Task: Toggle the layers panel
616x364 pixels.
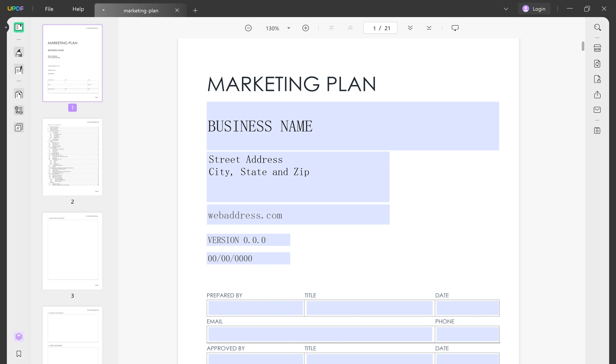Action: pyautogui.click(x=19, y=336)
